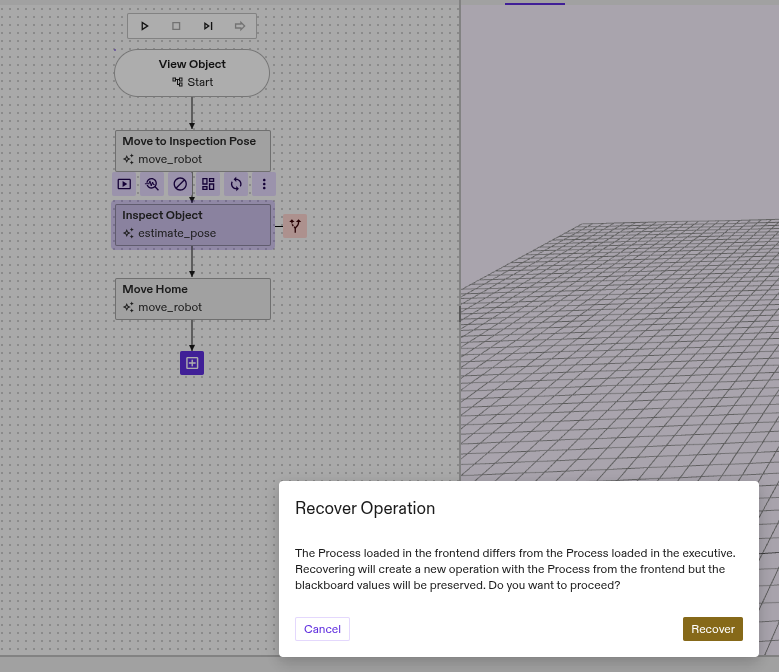This screenshot has height=672, width=779.
Task: Click the active tab indicator above 3D view
Action: (535, 4)
